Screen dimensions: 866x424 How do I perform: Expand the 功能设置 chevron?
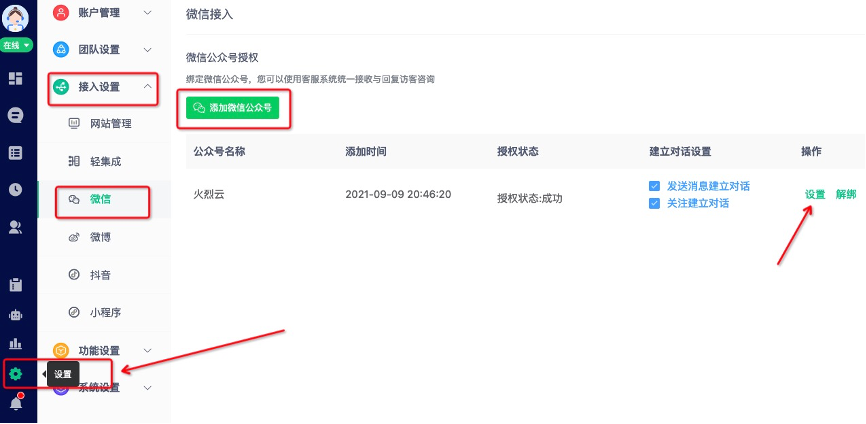tap(147, 351)
